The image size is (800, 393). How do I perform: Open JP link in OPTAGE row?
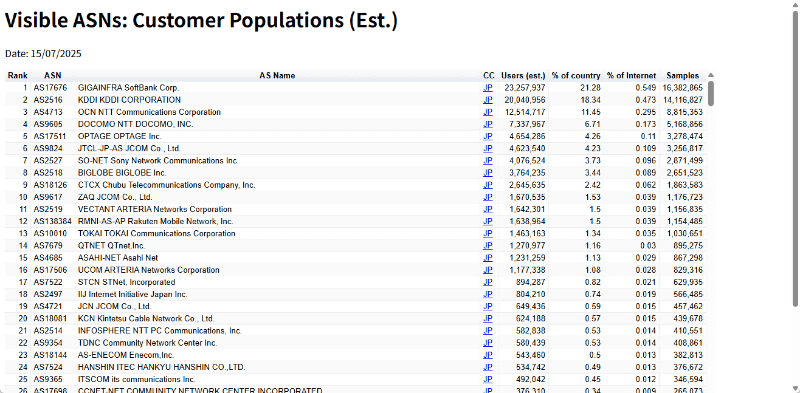tap(488, 136)
